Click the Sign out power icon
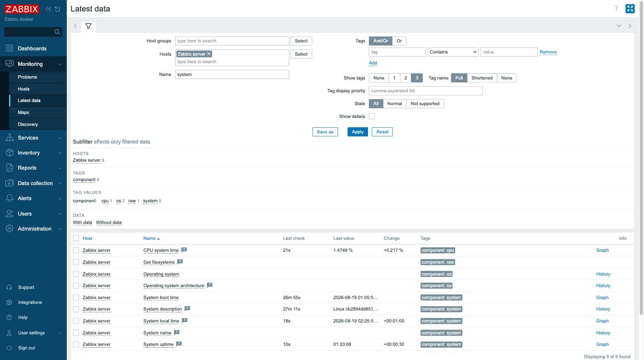Screen dimensions: 644x360 [9, 348]
